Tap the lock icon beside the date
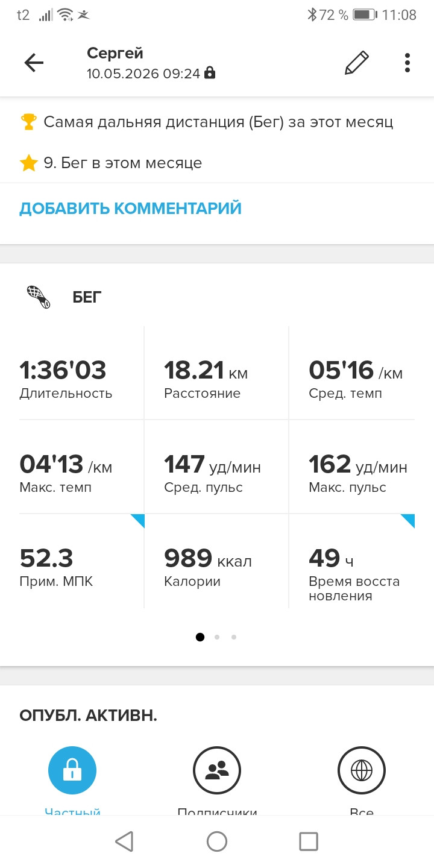Viewport: 434px width, 868px height. pyautogui.click(x=210, y=74)
